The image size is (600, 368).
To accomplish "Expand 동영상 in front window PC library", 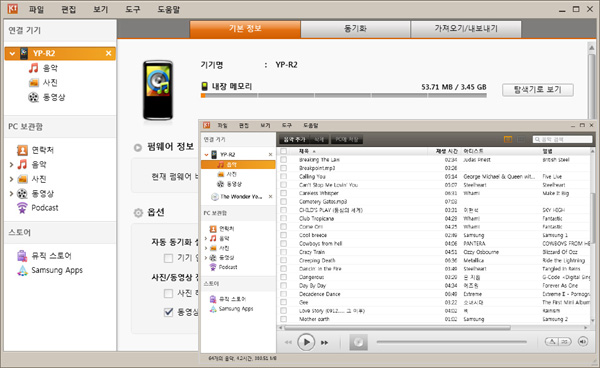I will click(206, 257).
